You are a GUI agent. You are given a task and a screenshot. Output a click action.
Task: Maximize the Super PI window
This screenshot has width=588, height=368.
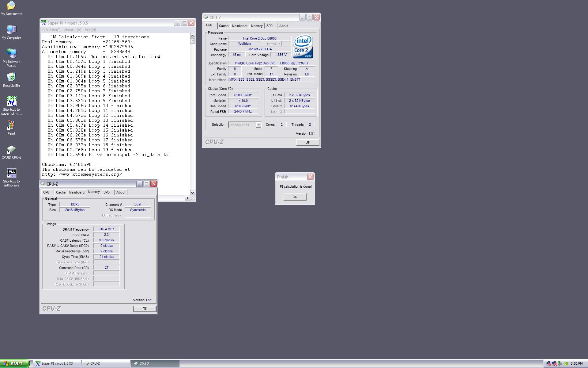184,23
